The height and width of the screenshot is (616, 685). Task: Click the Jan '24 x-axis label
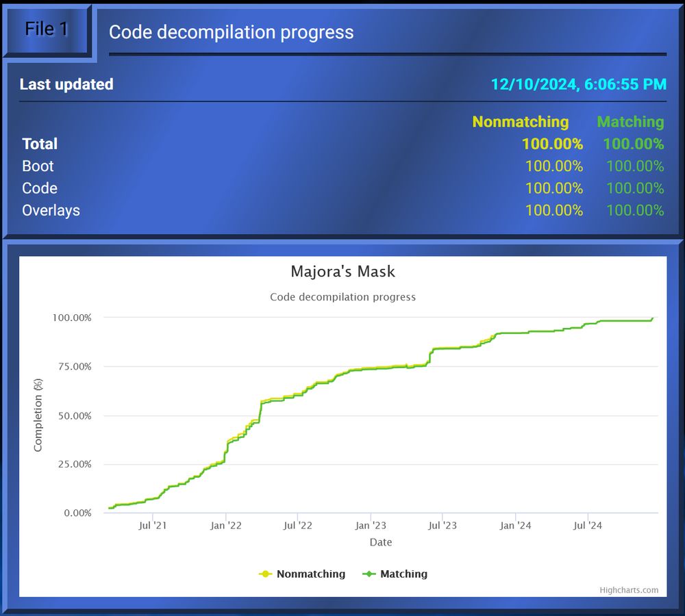click(x=516, y=526)
